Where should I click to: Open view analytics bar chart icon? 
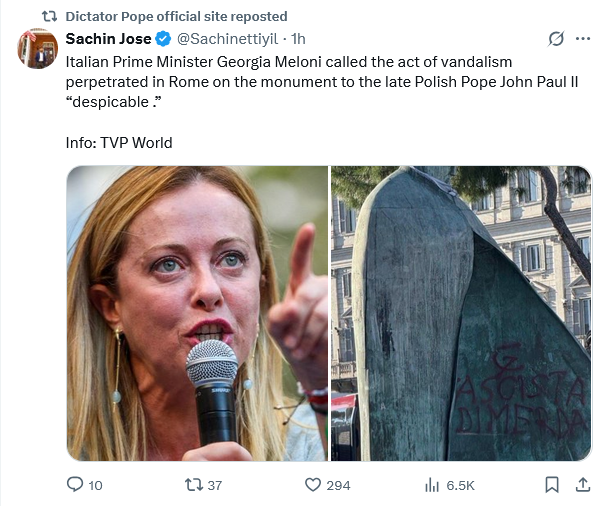click(x=432, y=485)
